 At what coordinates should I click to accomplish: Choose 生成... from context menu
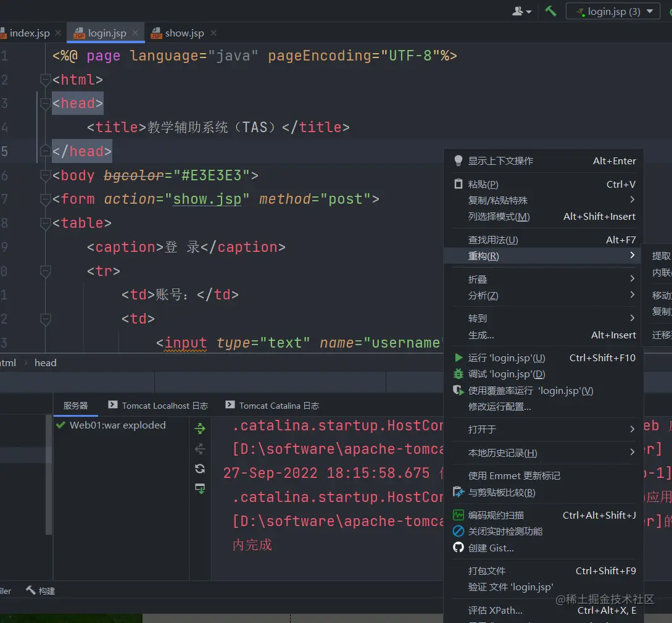(544, 335)
